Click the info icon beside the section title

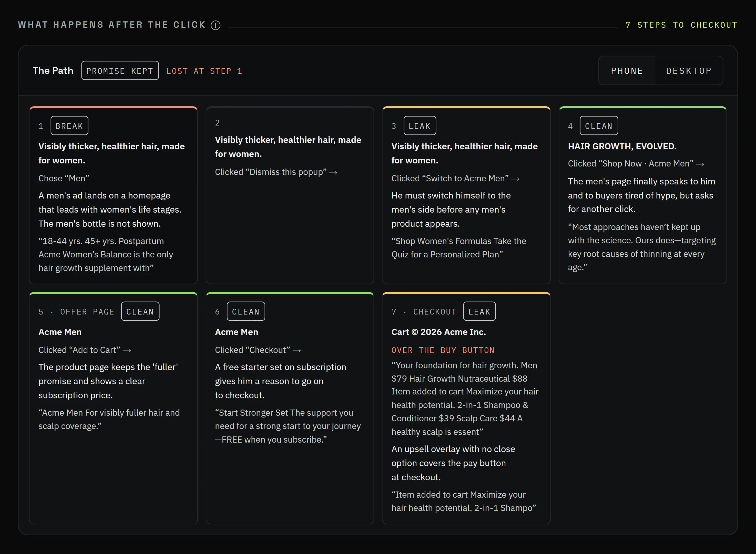tap(216, 25)
